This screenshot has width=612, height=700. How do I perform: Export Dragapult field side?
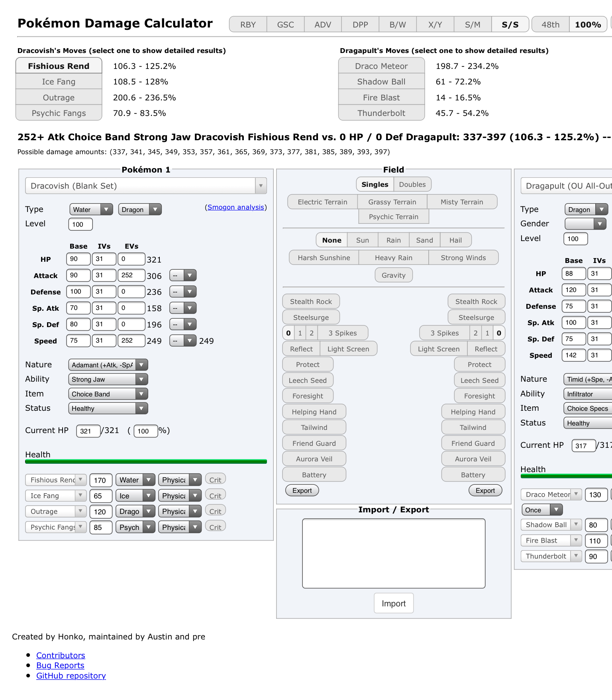[485, 491]
